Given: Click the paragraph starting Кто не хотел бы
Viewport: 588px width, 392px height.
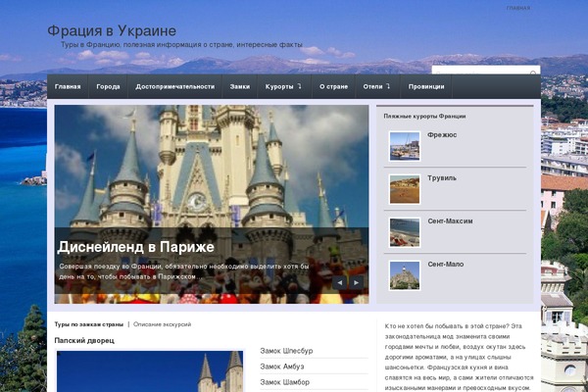Looking at the screenshot, I should pos(459,357).
